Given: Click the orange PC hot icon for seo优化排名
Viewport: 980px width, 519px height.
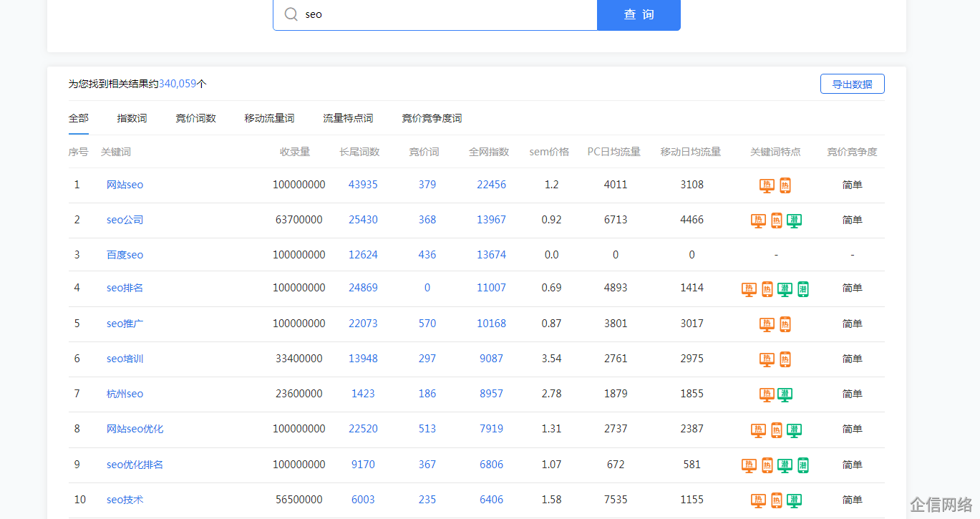Looking at the screenshot, I should tap(749, 465).
